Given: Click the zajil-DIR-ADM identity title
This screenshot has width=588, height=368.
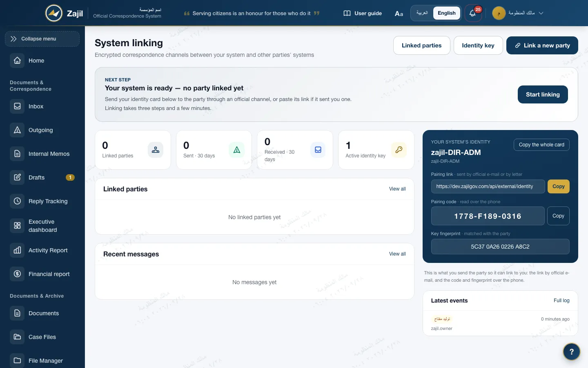Looking at the screenshot, I should (456, 153).
